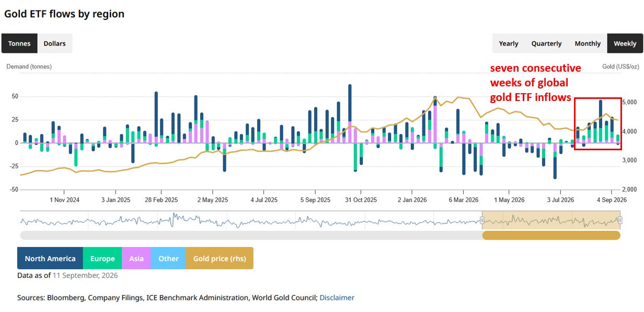
Task: Click the gold horizontal scrollbar thumb
Action: click(551, 236)
